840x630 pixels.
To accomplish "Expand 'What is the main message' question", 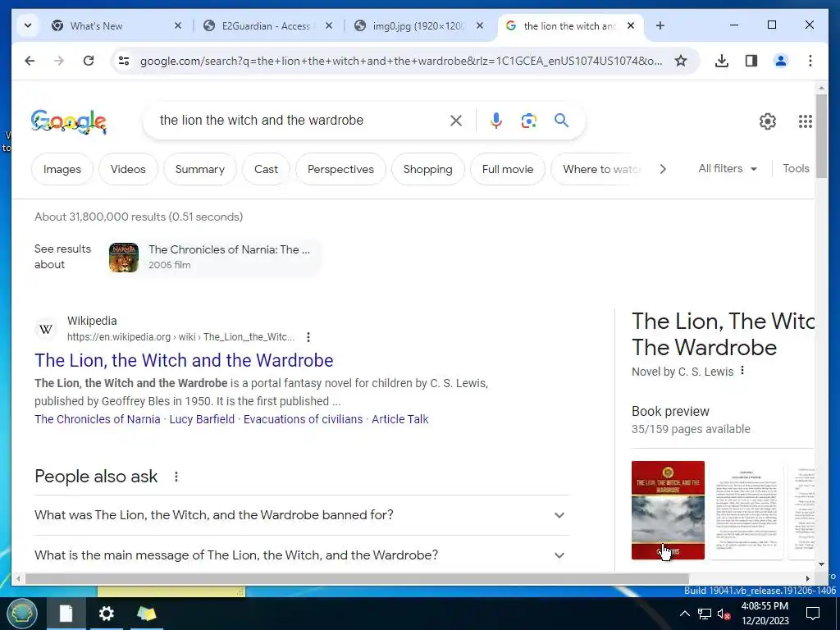I will tap(302, 555).
